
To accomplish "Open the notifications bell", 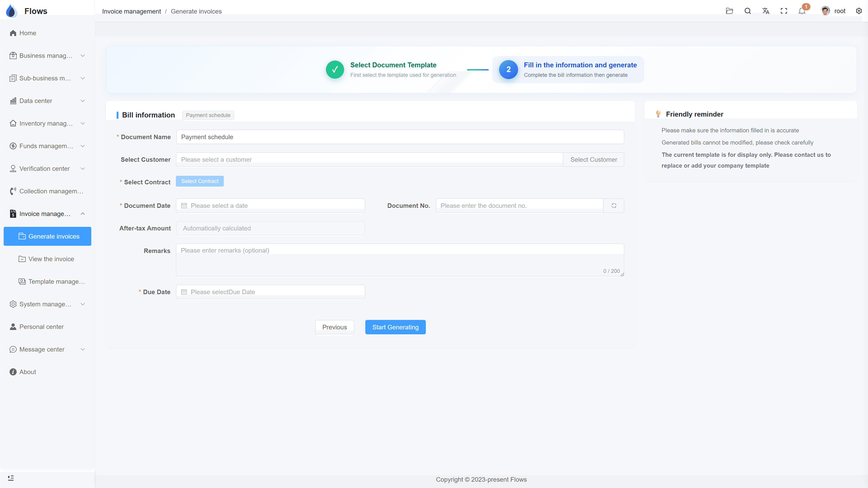I will pyautogui.click(x=802, y=11).
